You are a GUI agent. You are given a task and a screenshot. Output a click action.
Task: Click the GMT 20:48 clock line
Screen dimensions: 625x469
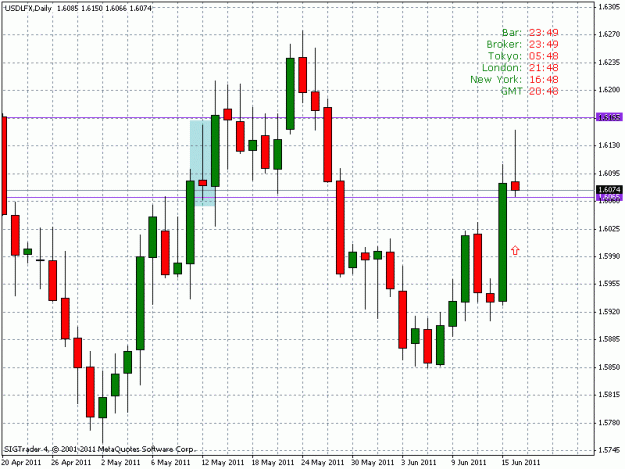coord(530,91)
